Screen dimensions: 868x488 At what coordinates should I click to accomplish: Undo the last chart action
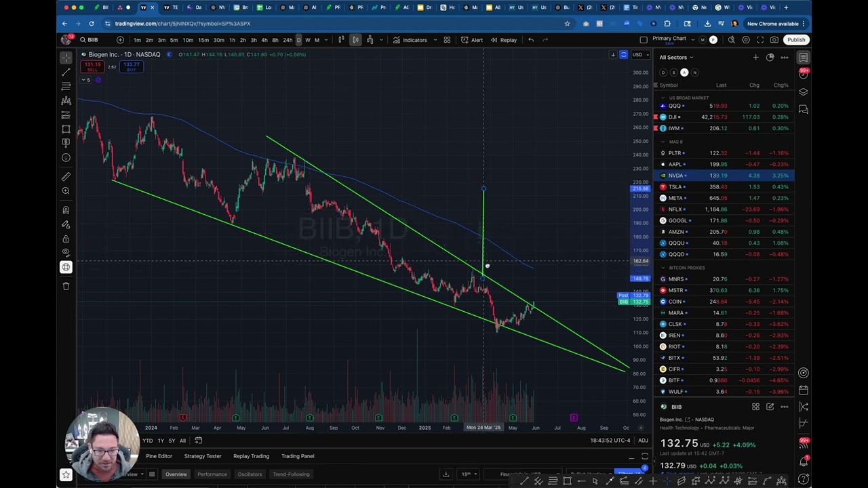pos(531,40)
